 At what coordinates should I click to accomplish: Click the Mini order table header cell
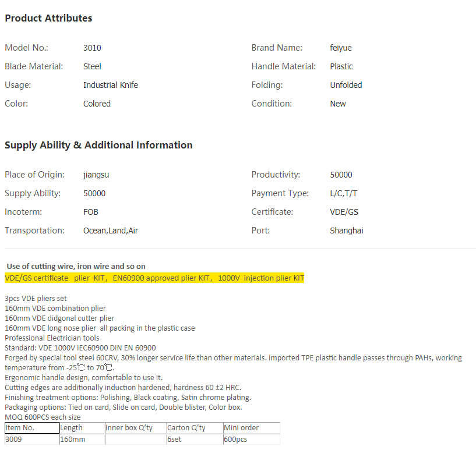click(251, 428)
